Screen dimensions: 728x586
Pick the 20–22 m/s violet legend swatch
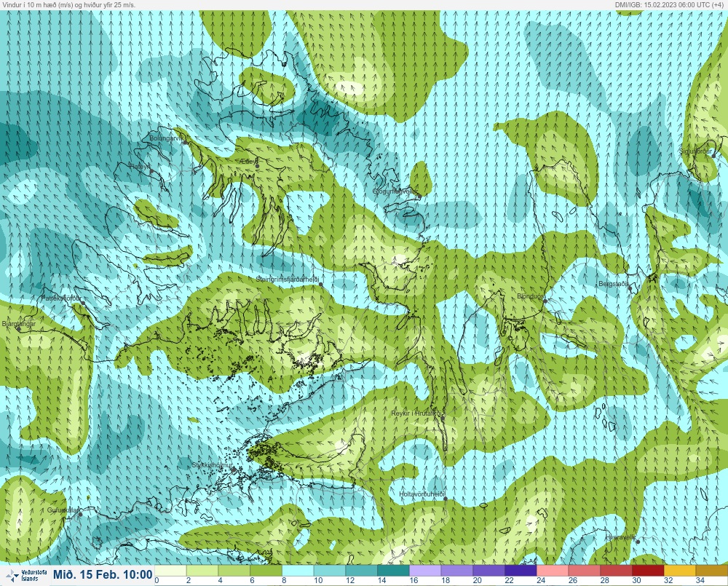(x=488, y=570)
